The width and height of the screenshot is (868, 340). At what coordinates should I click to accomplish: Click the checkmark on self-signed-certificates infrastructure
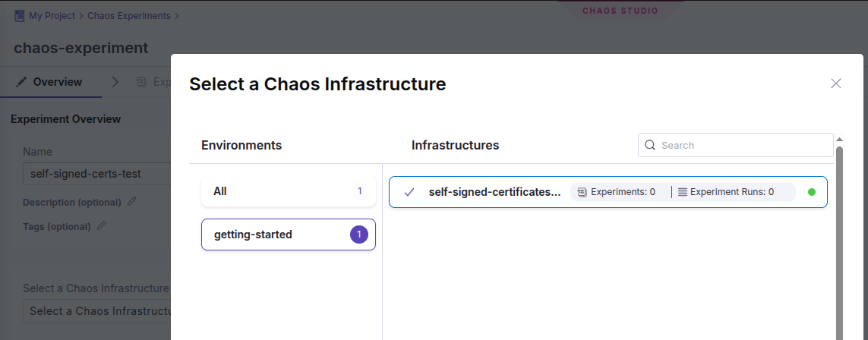[x=409, y=192]
